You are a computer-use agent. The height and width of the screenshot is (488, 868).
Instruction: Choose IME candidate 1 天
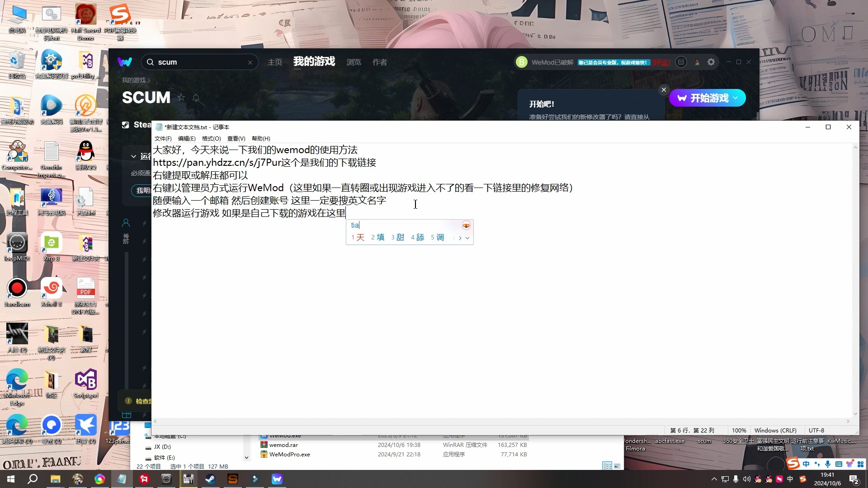tap(358, 237)
